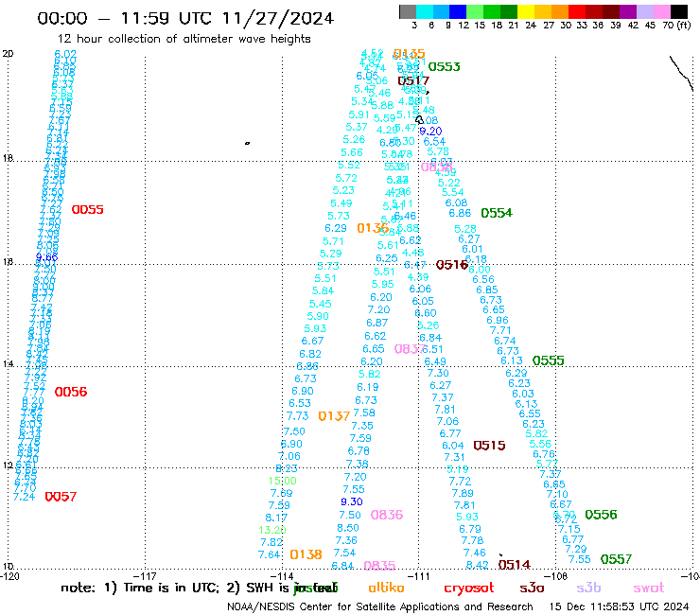Screen dimensions: 700x615
Task: Click the legend label "cryosat"
Action: [469, 589]
